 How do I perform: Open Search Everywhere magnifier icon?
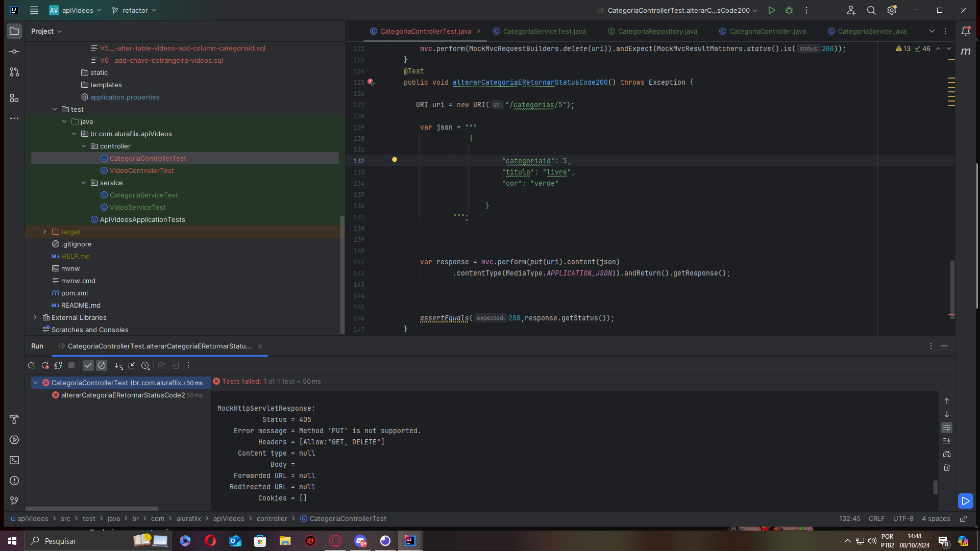tap(871, 10)
